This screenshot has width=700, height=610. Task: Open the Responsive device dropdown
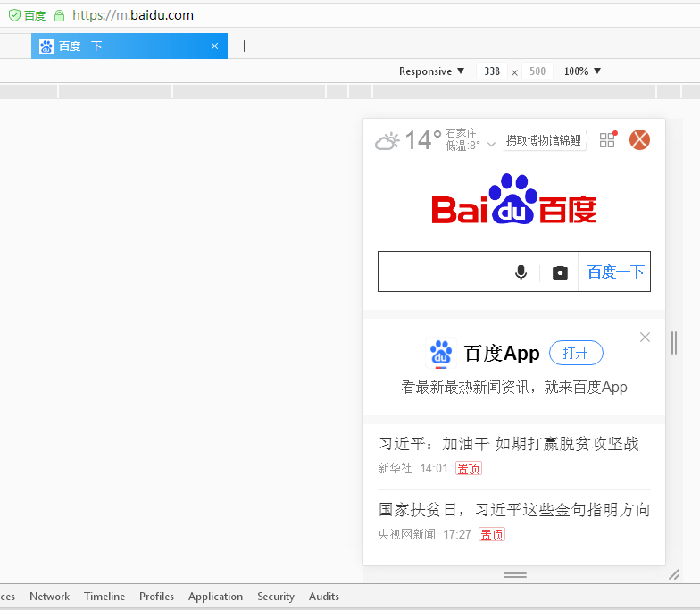click(x=431, y=71)
